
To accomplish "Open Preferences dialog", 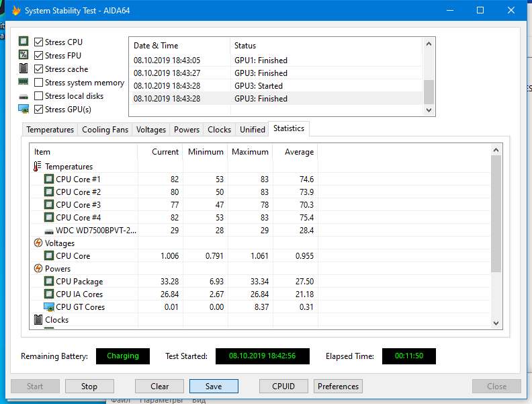I will click(x=338, y=387).
